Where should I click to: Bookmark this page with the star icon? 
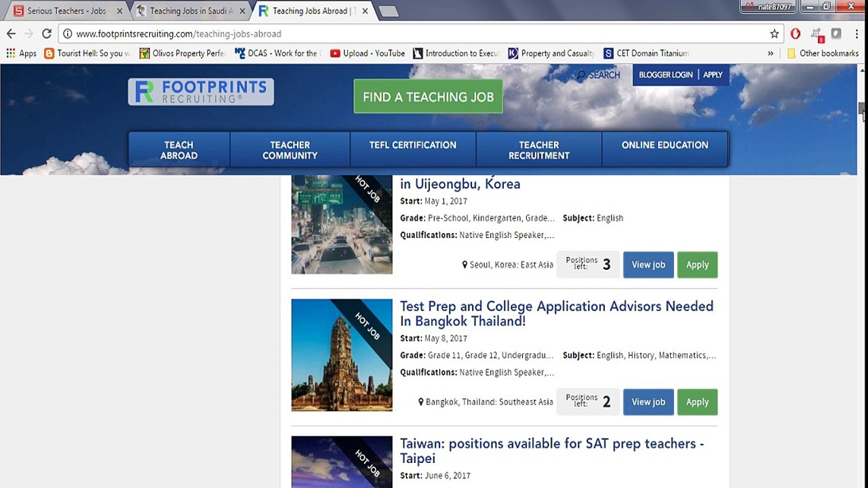[774, 34]
